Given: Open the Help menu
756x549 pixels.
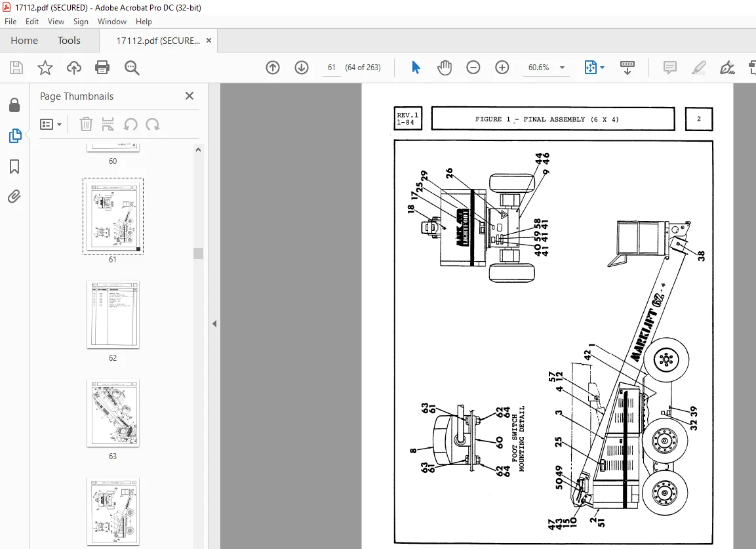Looking at the screenshot, I should pyautogui.click(x=144, y=22).
